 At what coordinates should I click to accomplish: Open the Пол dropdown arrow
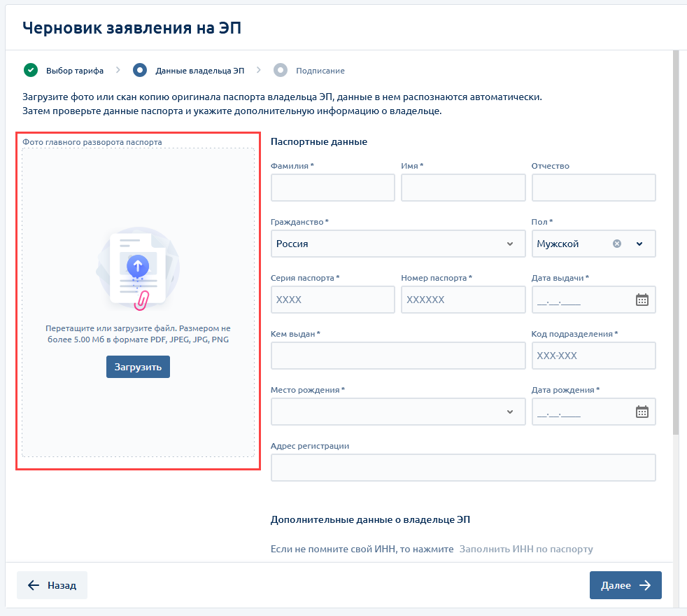click(639, 244)
